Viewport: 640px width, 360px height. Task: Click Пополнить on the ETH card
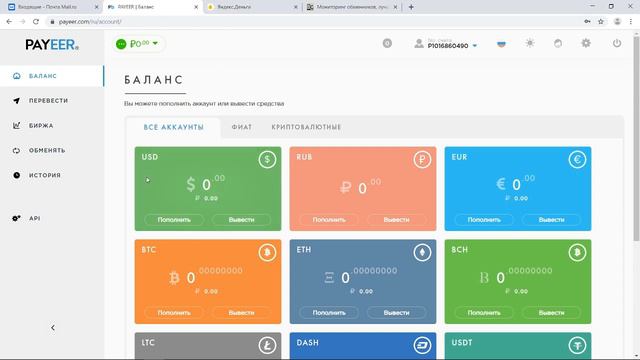coord(329,313)
